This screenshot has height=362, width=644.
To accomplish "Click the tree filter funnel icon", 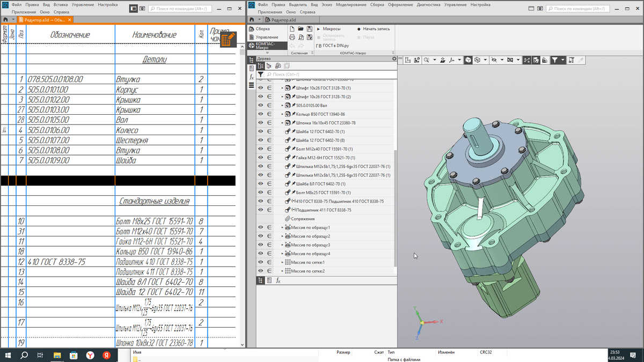I will pos(261,75).
